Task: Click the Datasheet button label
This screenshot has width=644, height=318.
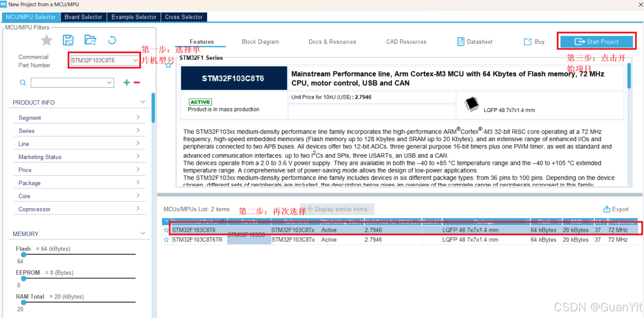Action: [x=480, y=42]
